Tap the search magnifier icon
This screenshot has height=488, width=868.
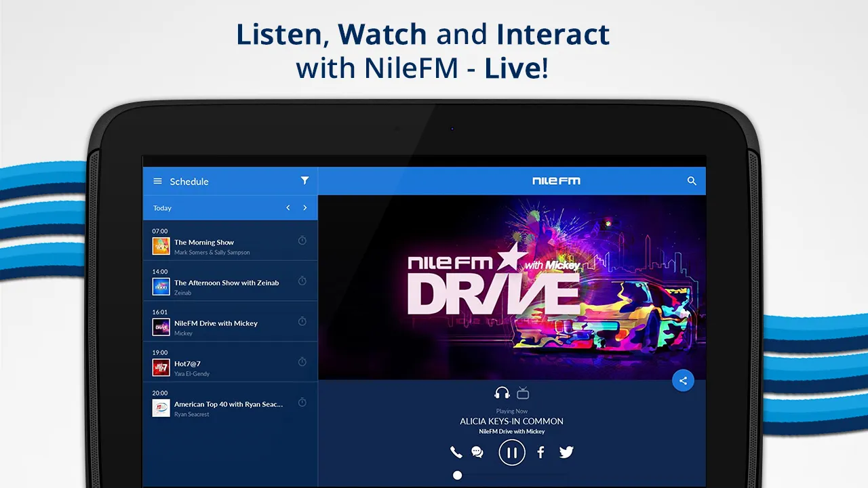692,181
